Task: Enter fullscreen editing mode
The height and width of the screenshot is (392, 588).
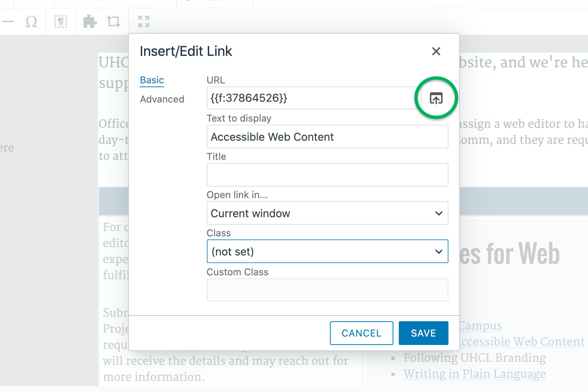Action: pos(143,22)
